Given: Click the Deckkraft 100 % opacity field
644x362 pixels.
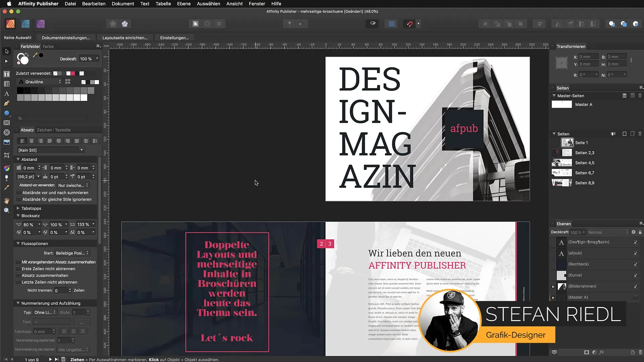Looking at the screenshot, I should pyautogui.click(x=89, y=59).
